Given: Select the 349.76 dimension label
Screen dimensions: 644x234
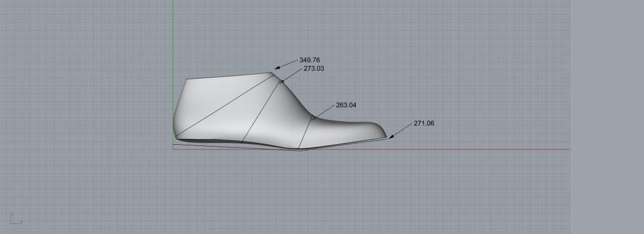Looking at the screenshot, I should 309,60.
